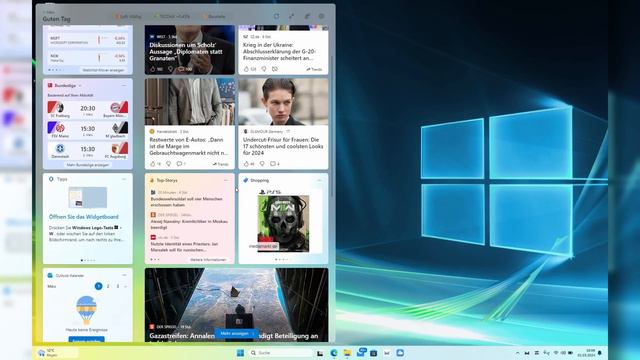Open comments on Undercut-Frisur article
Viewport: 640px width, 360px height.
click(x=273, y=164)
